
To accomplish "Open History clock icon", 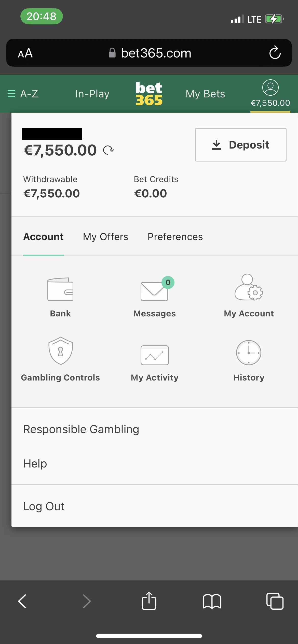I will click(x=249, y=353).
